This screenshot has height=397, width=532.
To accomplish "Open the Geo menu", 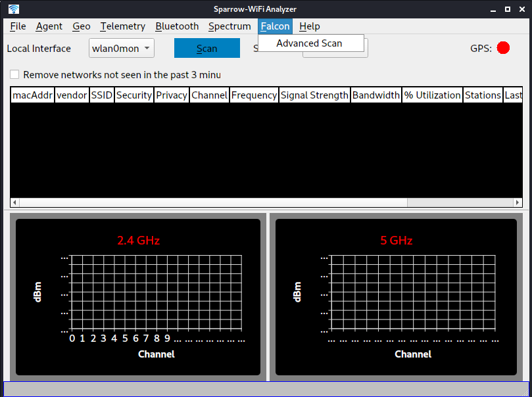I will coord(82,26).
